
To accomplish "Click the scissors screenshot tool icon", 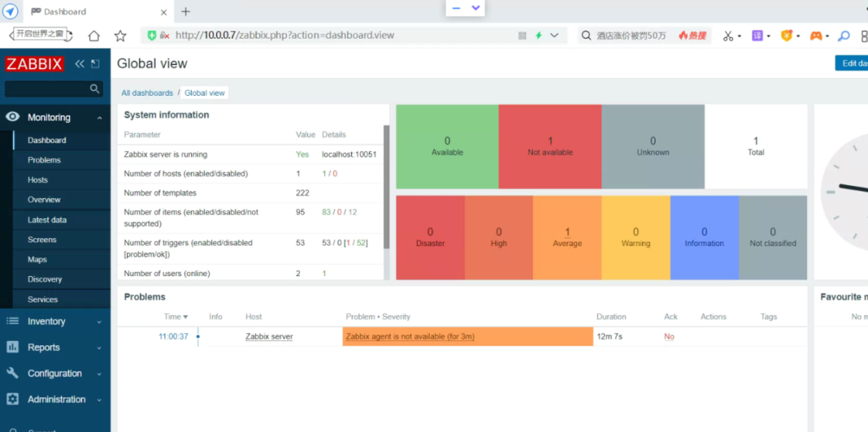I will click(x=727, y=35).
